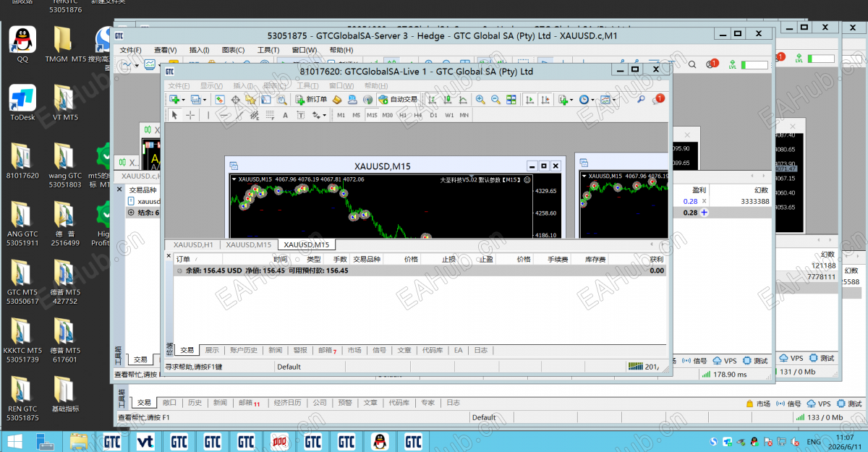Open 经济日历 tab in back window
The height and width of the screenshot is (452, 868).
click(287, 403)
